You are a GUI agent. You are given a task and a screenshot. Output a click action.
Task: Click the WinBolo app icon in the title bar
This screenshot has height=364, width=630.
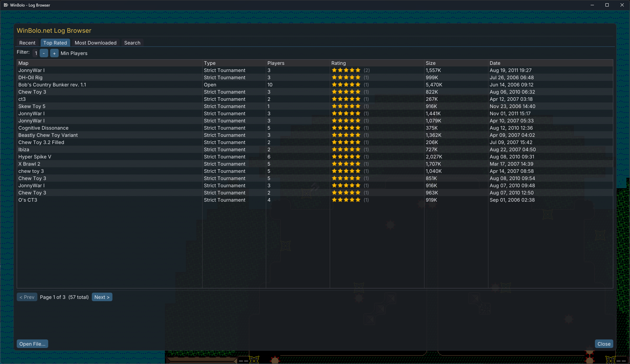coord(6,5)
